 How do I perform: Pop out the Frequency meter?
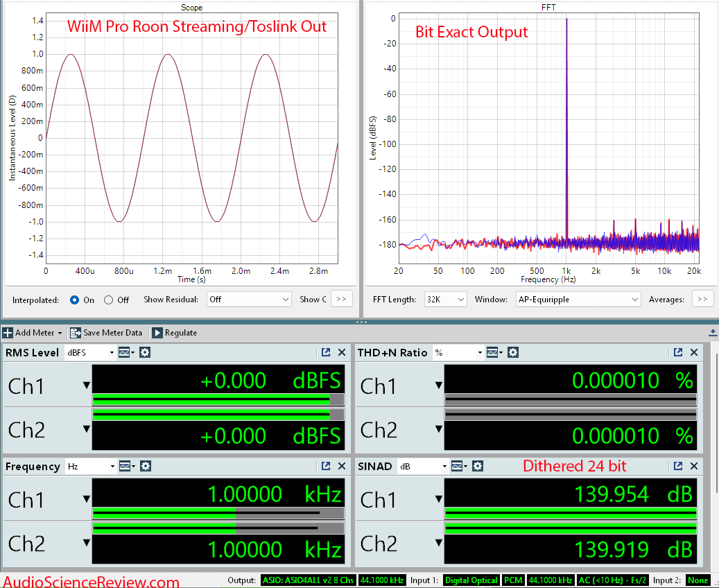(x=326, y=466)
